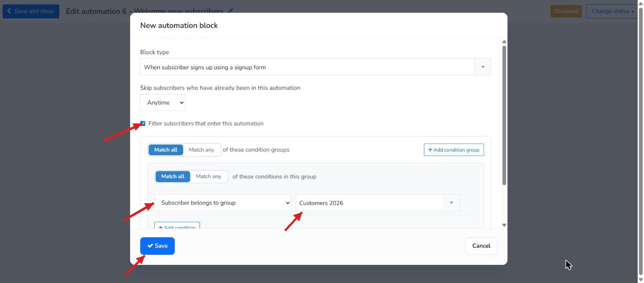Choose Match all for conditions in this group
The height and width of the screenshot is (283, 644).
pyautogui.click(x=173, y=176)
